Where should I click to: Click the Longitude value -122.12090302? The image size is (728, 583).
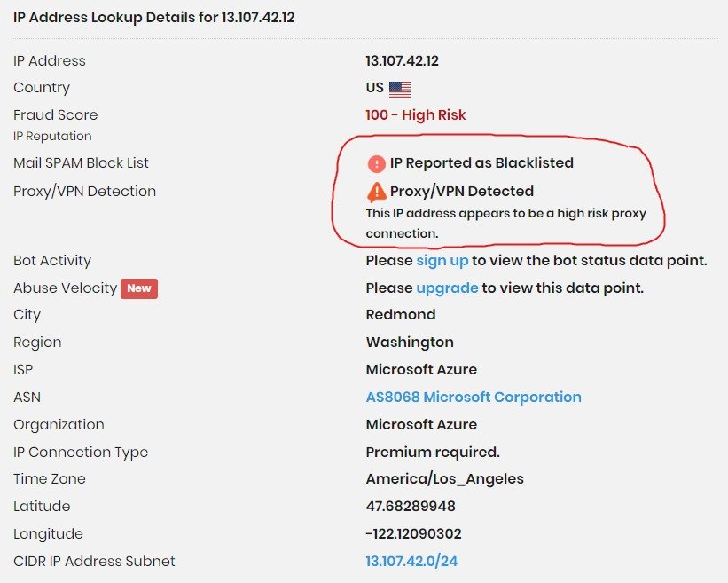[413, 534]
